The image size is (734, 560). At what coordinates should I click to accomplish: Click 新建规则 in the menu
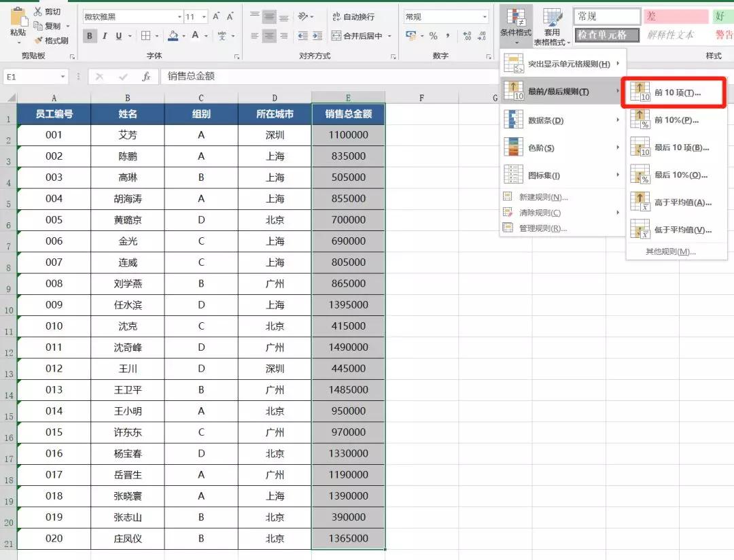543,197
